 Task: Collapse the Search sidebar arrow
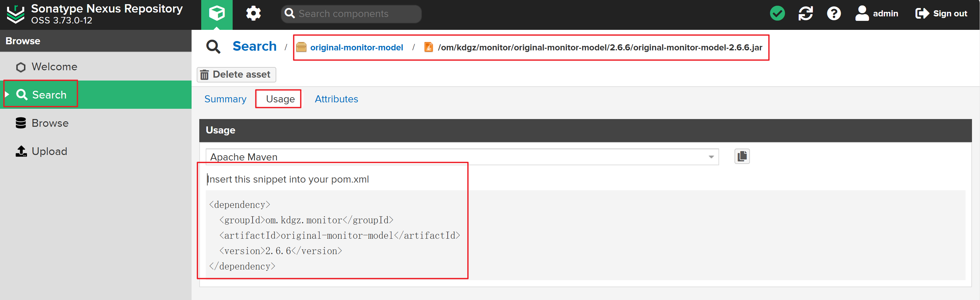click(7, 94)
